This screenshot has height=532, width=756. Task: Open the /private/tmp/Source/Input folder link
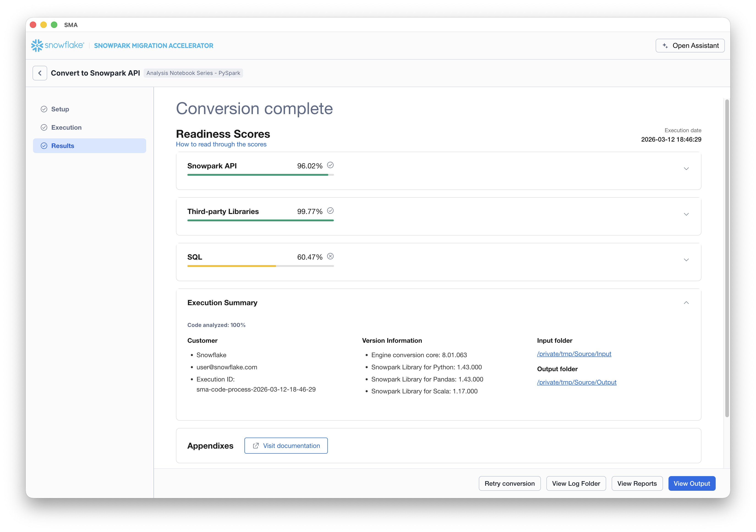[x=574, y=354]
